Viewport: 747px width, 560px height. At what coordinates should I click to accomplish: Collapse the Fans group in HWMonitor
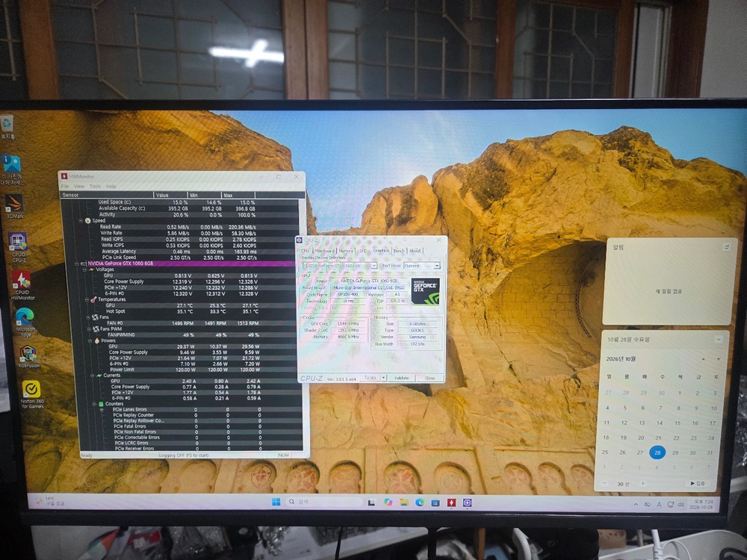point(88,317)
